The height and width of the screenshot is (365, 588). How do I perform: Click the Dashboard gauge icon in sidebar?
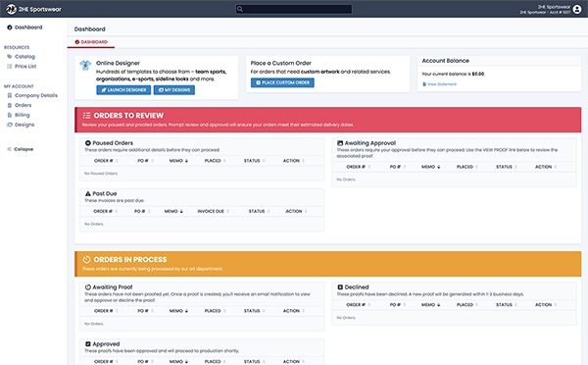point(10,27)
